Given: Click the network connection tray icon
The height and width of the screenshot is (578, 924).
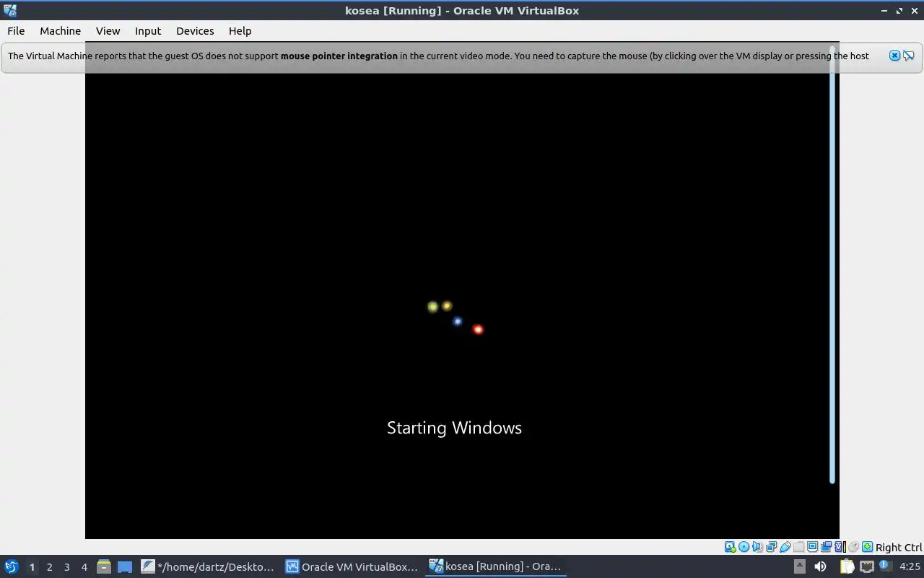Looking at the screenshot, I should [x=866, y=566].
